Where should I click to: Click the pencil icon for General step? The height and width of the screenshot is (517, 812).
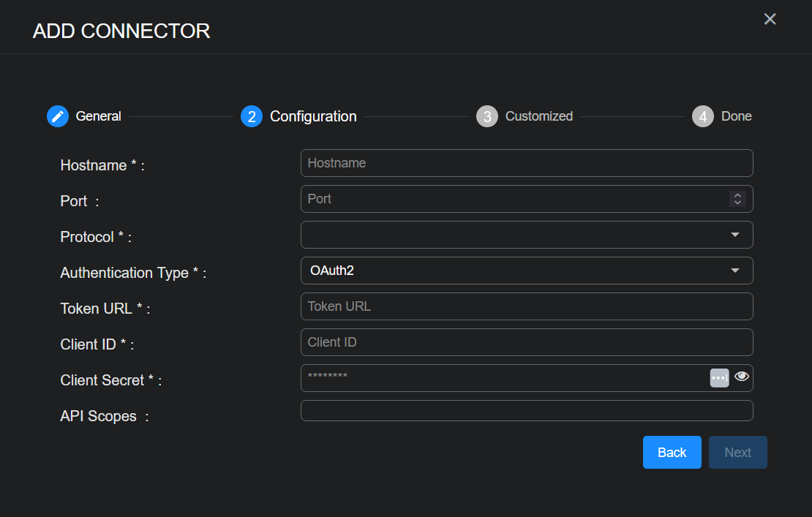[58, 116]
